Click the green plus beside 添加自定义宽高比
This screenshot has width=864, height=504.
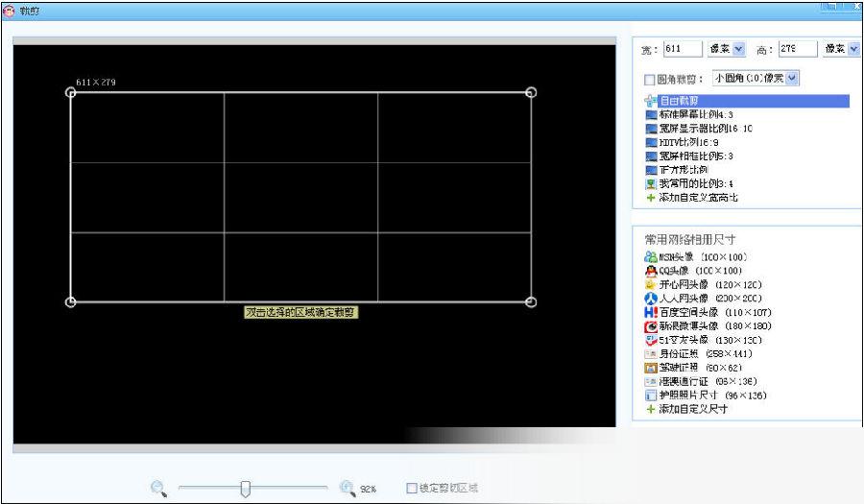(651, 197)
